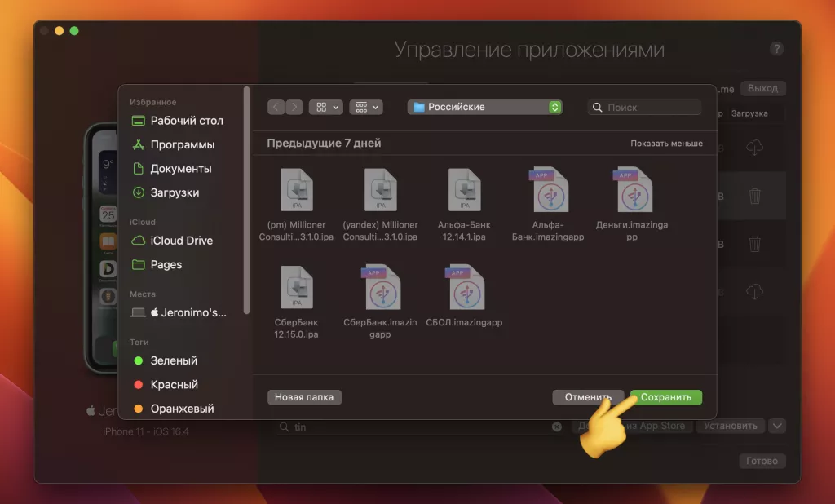This screenshot has height=504, width=835.
Task: Click the bottom cloud download icon
Action: pos(754,292)
